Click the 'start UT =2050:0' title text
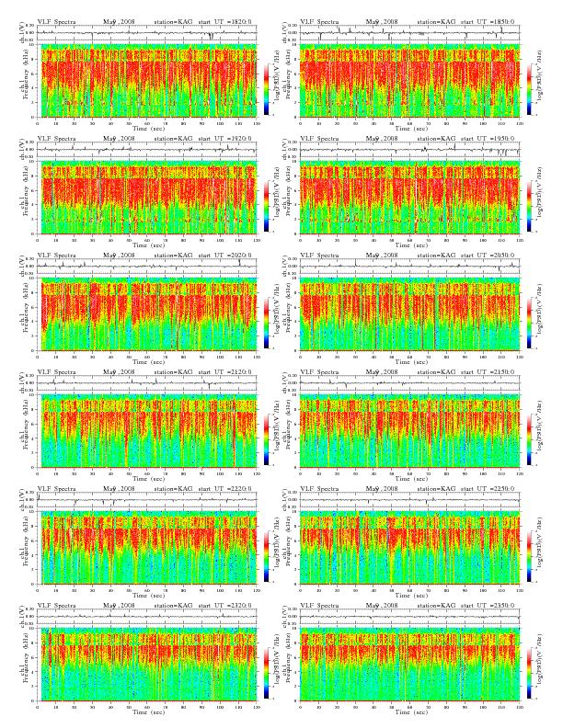563x728 pixels. (x=488, y=256)
